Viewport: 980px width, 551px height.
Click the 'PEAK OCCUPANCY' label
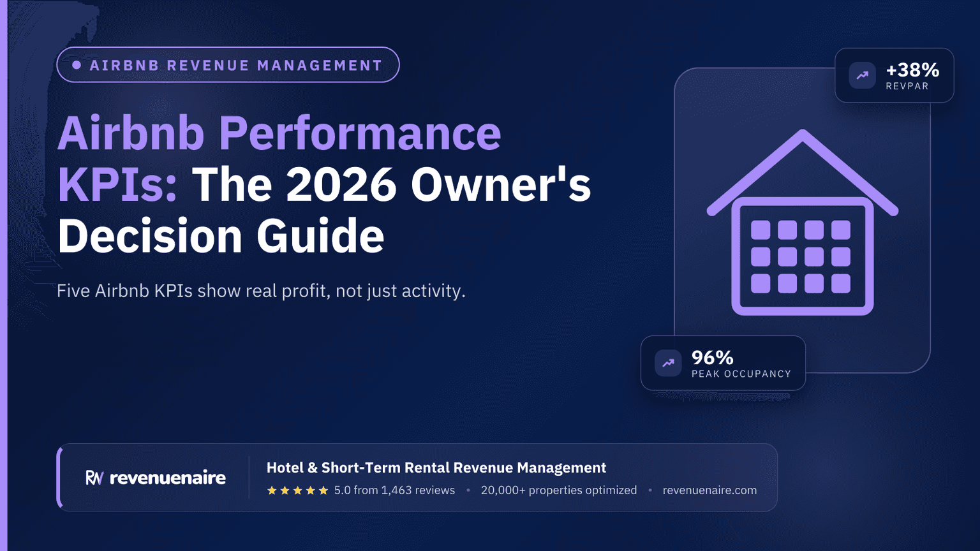tap(741, 374)
